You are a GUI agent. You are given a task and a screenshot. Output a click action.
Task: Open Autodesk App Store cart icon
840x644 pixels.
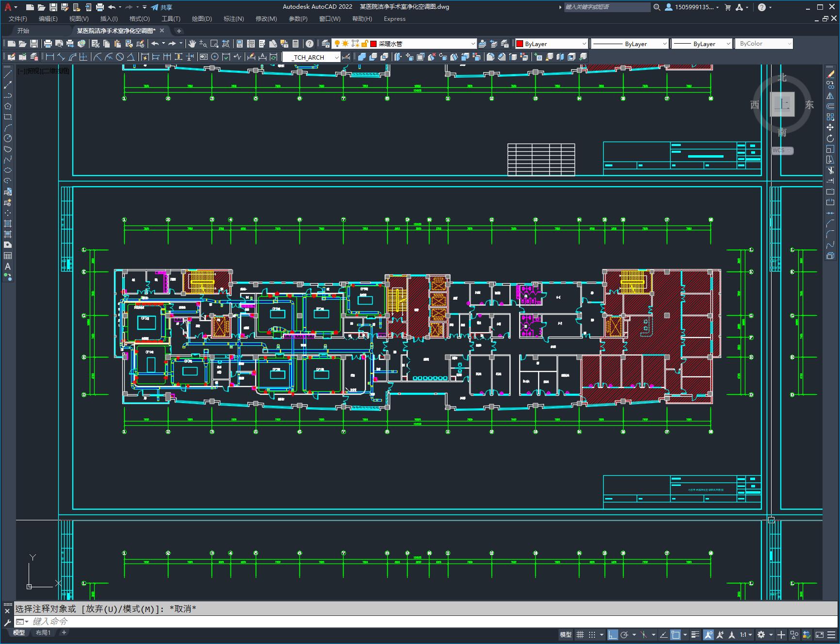point(727,7)
